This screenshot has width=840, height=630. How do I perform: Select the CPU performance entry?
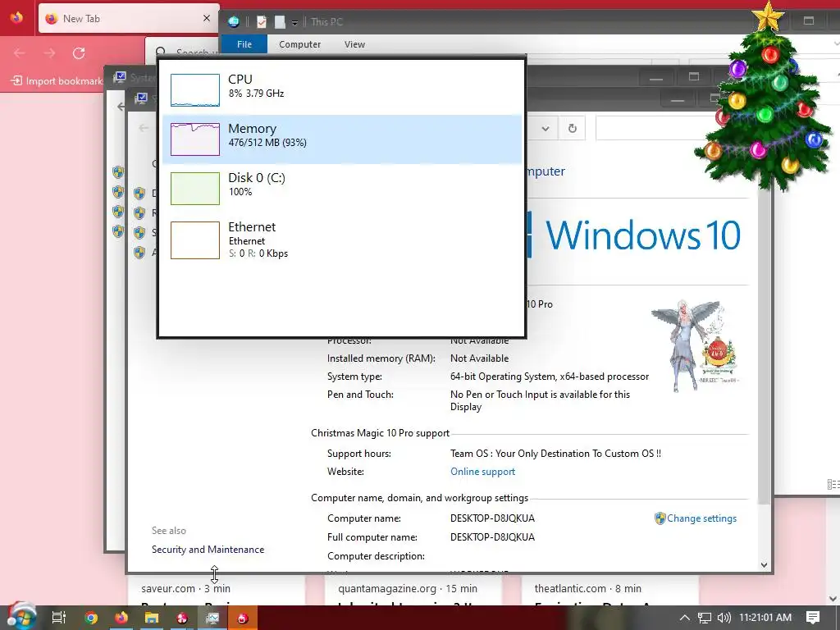(x=342, y=89)
